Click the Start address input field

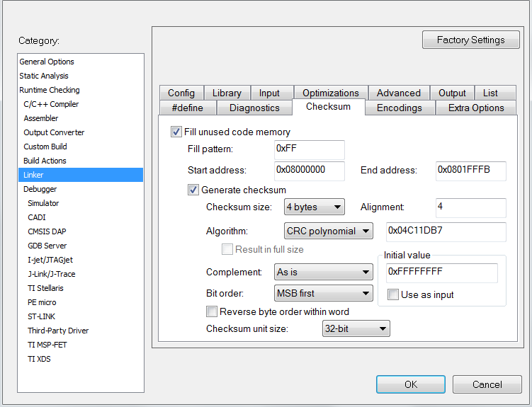coord(310,171)
